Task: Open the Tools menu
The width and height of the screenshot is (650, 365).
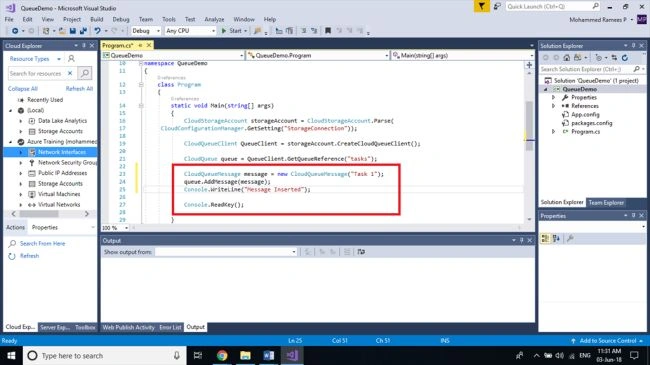Action: [x=169, y=19]
